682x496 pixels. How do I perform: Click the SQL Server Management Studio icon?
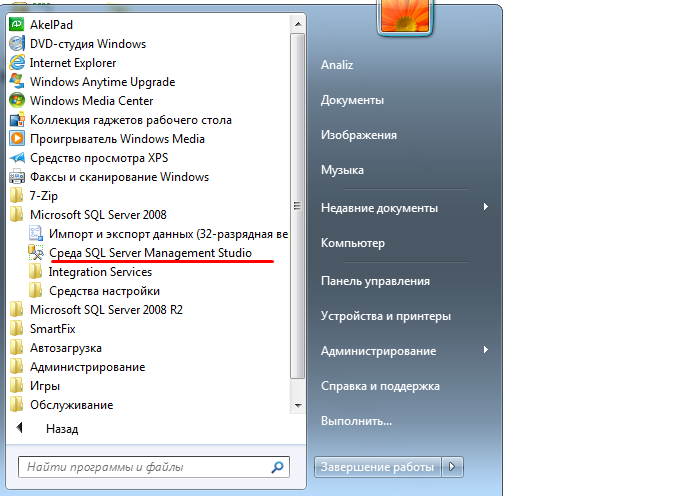coord(36,252)
